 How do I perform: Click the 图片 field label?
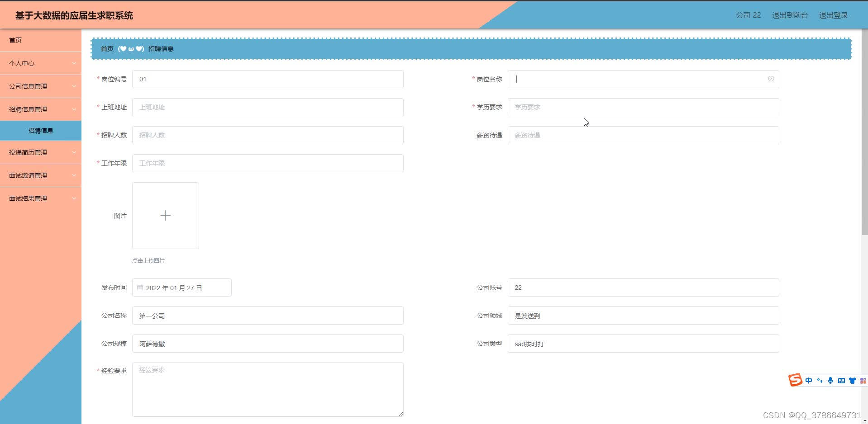click(x=120, y=216)
